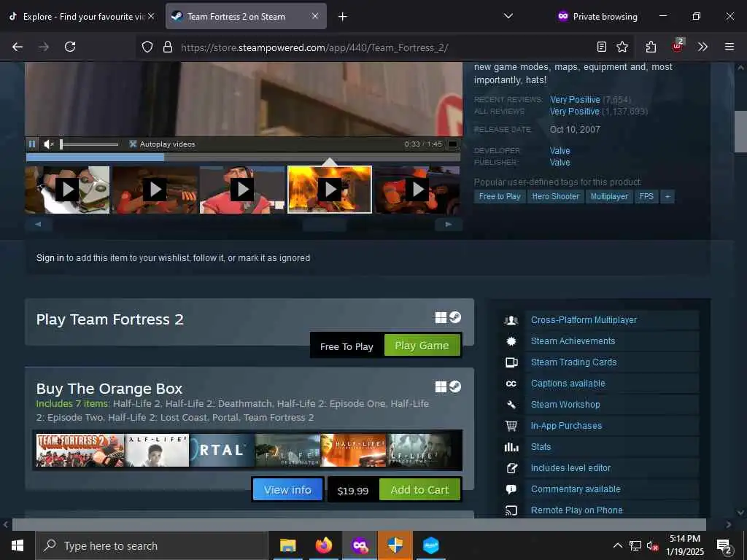Viewport: 747px width, 560px height.
Task: Open the all reviews Very Positive link
Action: [x=575, y=112]
